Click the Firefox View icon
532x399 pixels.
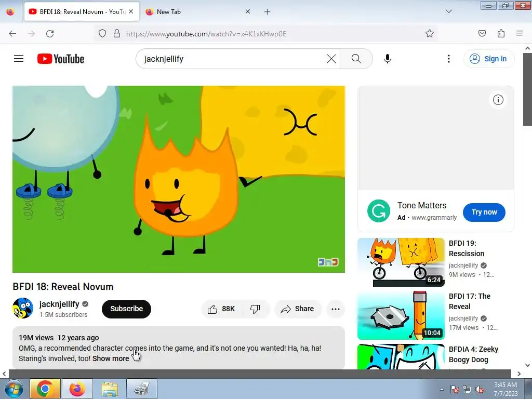10,11
